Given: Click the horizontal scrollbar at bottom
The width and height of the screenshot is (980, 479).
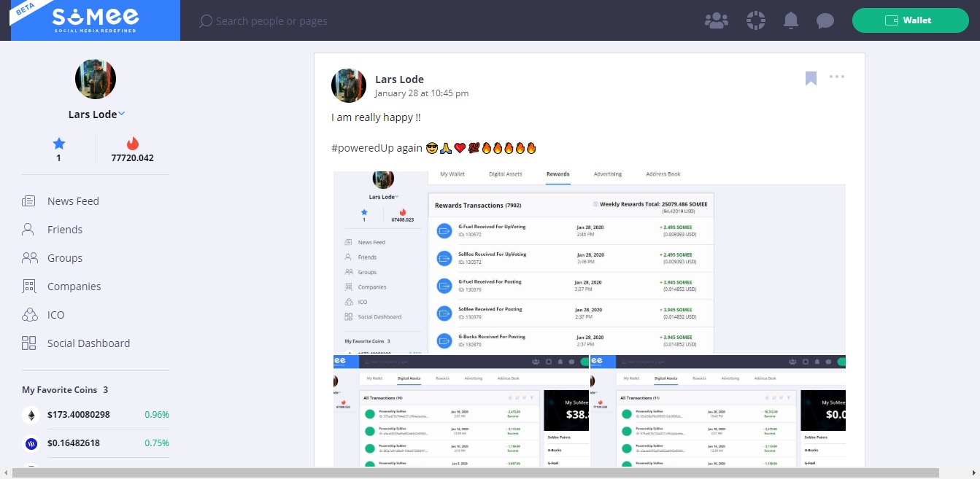Looking at the screenshot, I should [x=475, y=473].
